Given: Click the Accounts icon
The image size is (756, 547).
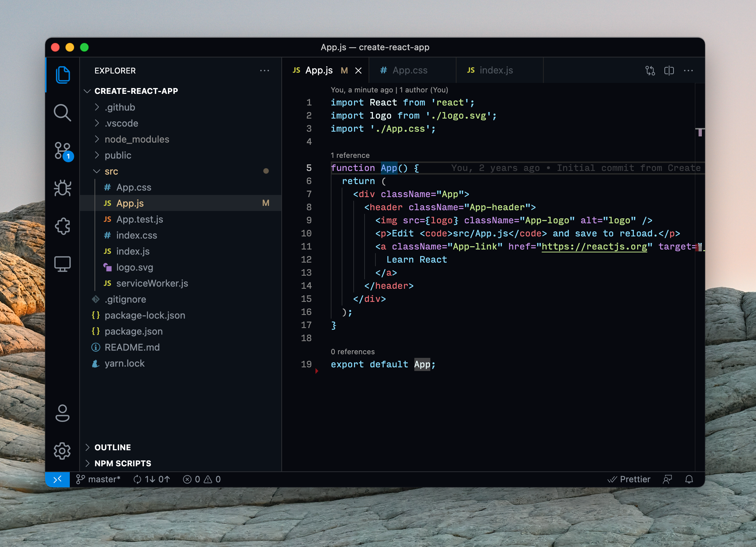Looking at the screenshot, I should click(x=62, y=413).
